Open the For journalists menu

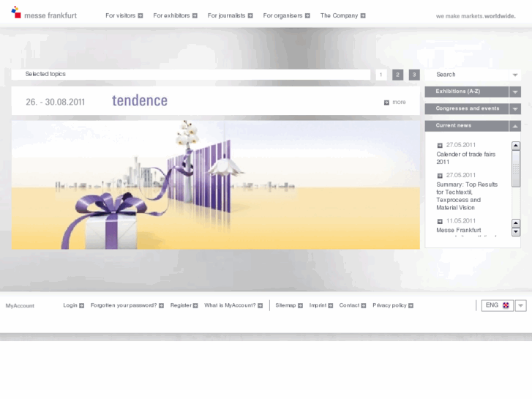[226, 15]
